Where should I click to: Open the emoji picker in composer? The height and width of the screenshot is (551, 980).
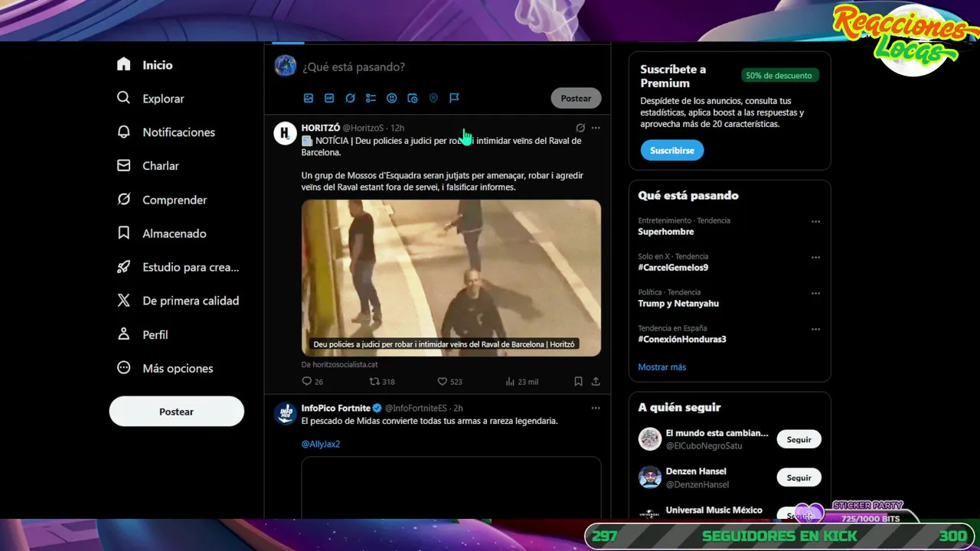(x=391, y=98)
